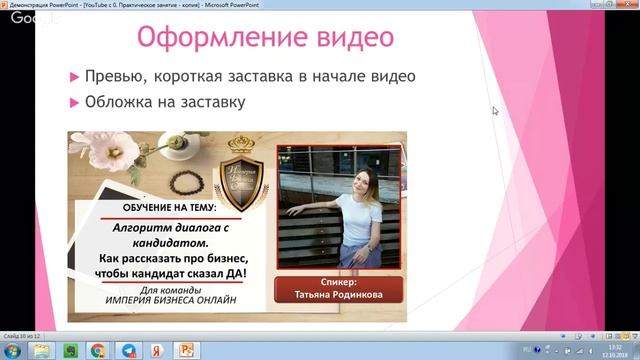Open the blue help icon in system tray
The image size is (640, 360).
(x=537, y=350)
